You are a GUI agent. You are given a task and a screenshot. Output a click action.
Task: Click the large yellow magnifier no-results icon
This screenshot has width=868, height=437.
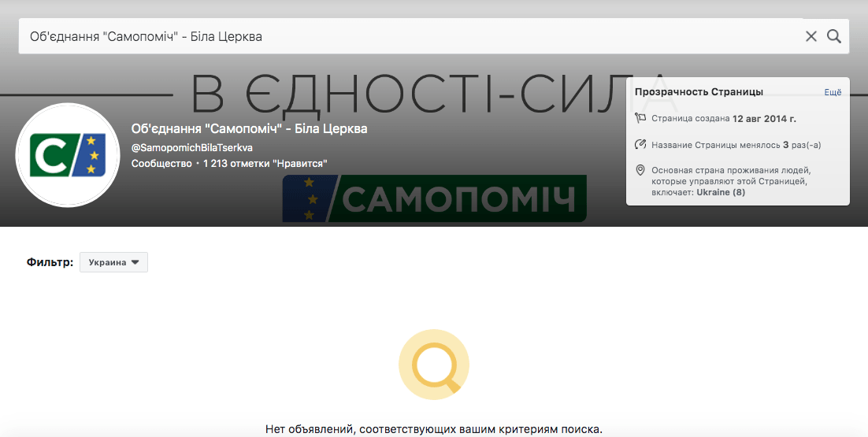click(434, 365)
